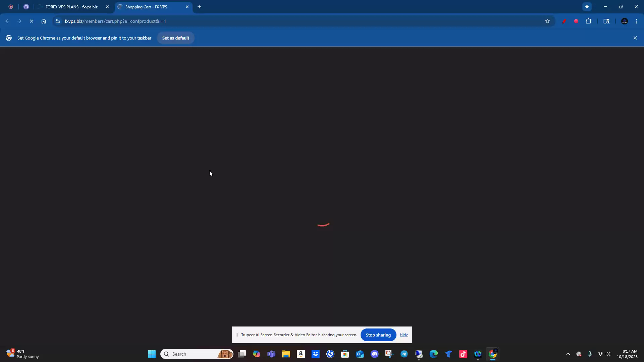Open the browser profile avatar menu
Screen dimensions: 644x362
click(x=624, y=21)
